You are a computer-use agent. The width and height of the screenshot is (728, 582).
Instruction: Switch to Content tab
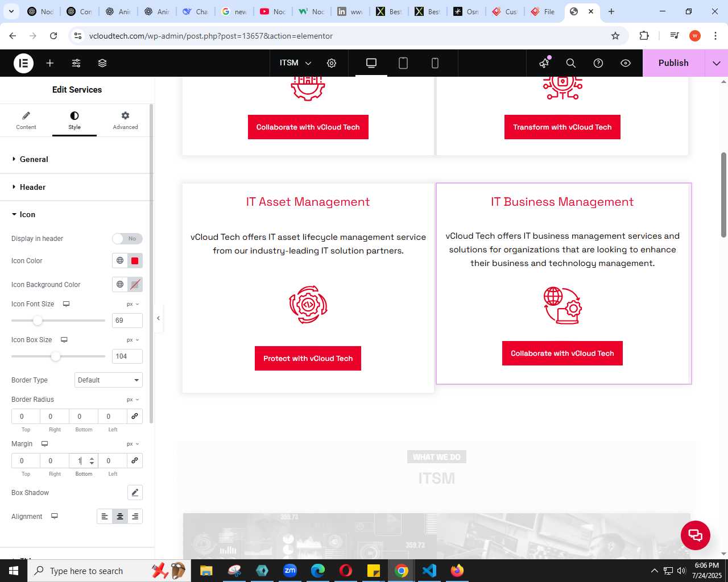pyautogui.click(x=26, y=120)
